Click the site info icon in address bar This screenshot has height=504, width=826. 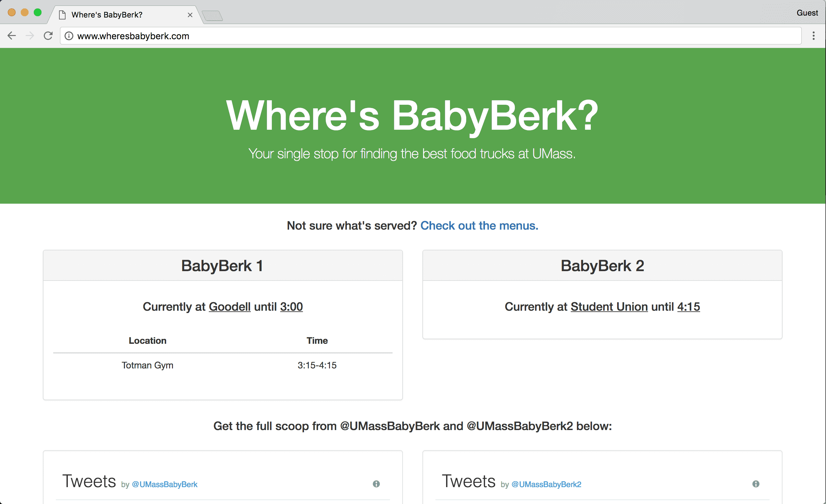[69, 36]
